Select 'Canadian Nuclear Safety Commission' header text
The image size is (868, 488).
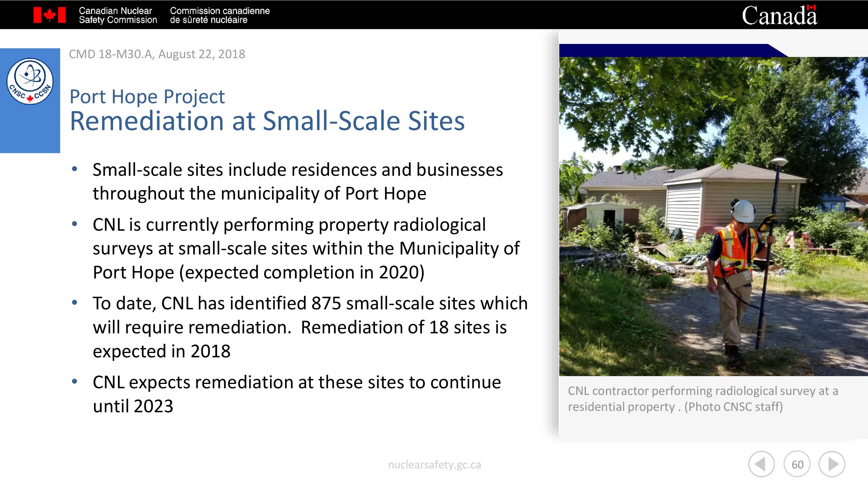[x=118, y=15]
